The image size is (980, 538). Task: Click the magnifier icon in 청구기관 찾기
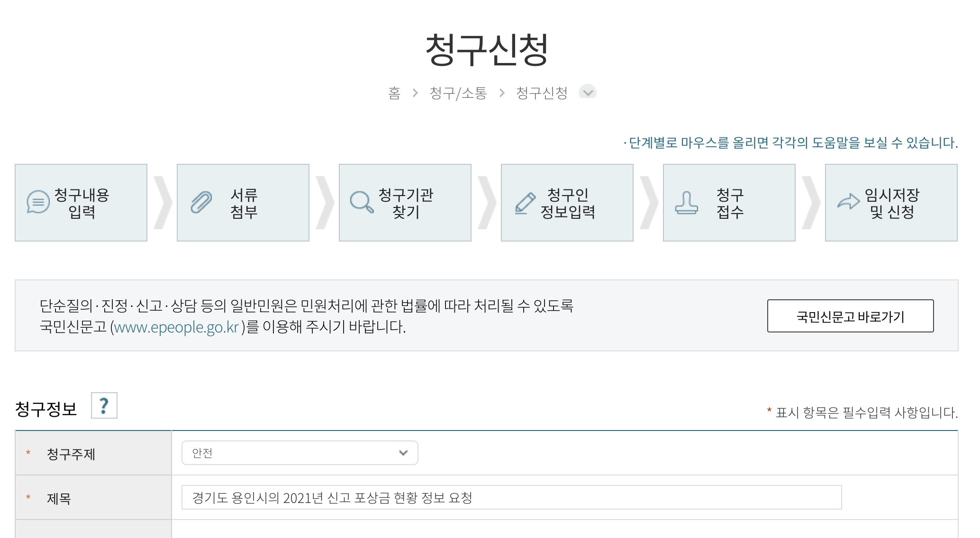pyautogui.click(x=362, y=202)
